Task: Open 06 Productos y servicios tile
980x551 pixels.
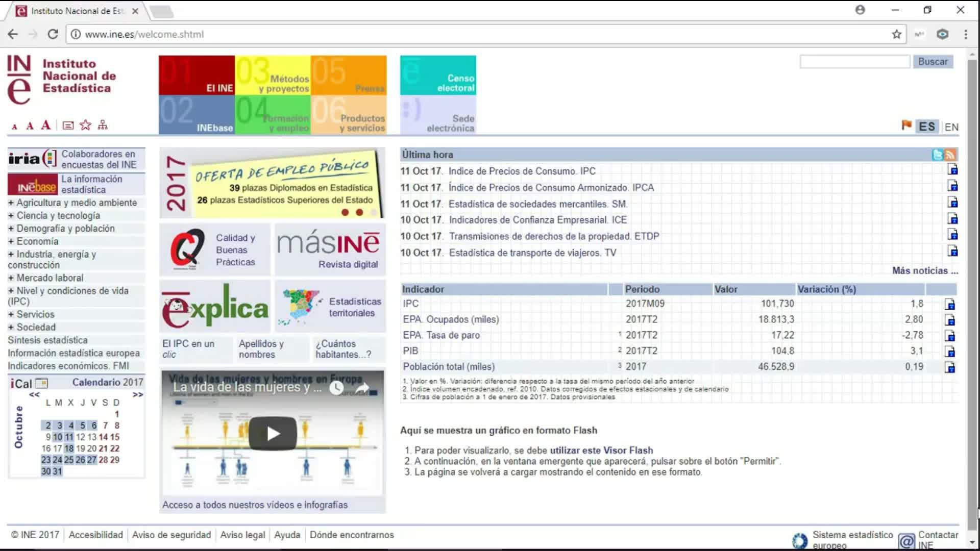Action: [349, 115]
